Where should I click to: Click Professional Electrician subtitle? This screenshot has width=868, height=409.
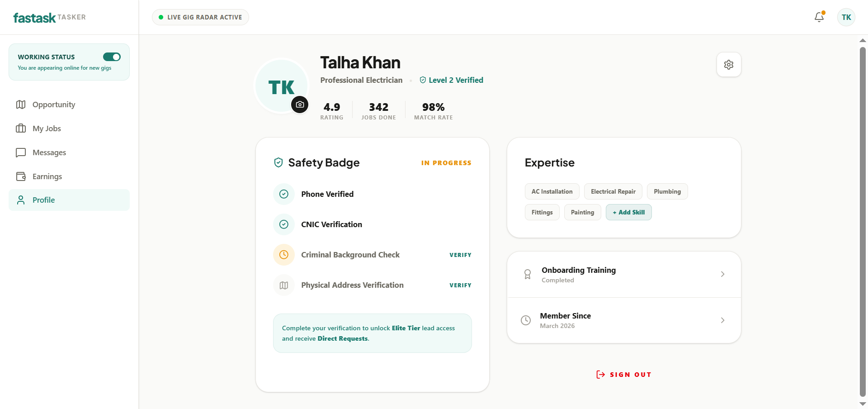(x=361, y=80)
